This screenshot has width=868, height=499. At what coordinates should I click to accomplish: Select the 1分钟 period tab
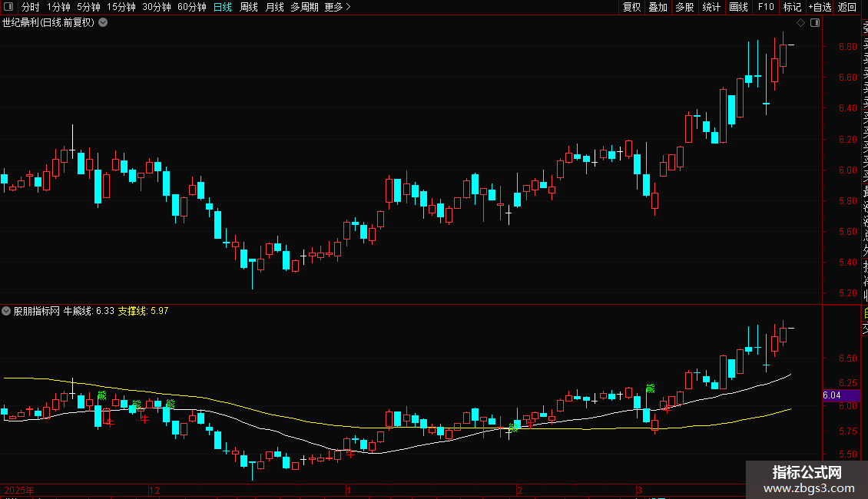pos(58,7)
